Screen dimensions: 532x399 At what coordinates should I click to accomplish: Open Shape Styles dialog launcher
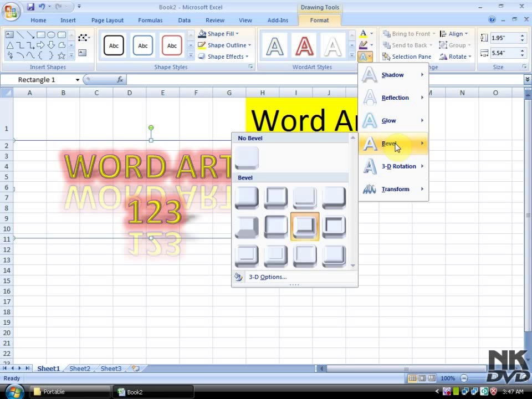250,67
